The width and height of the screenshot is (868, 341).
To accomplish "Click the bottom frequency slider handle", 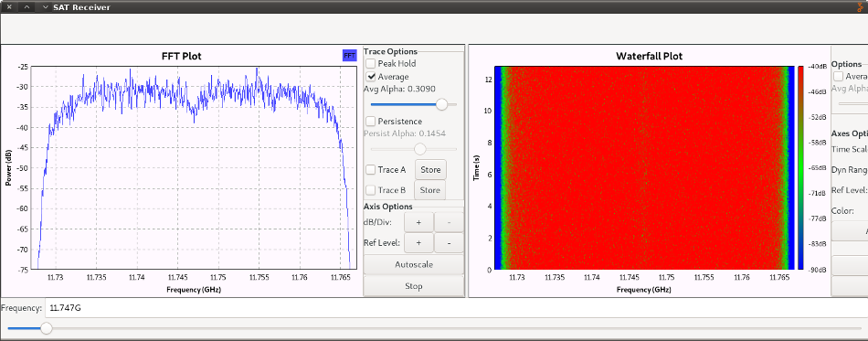I will click(47, 329).
